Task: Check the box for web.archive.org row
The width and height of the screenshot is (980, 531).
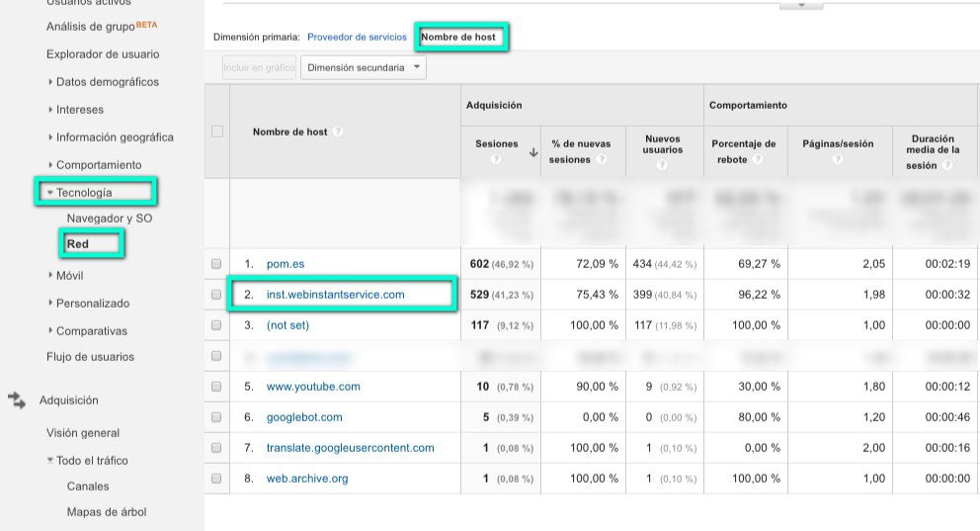Action: pos(216,479)
